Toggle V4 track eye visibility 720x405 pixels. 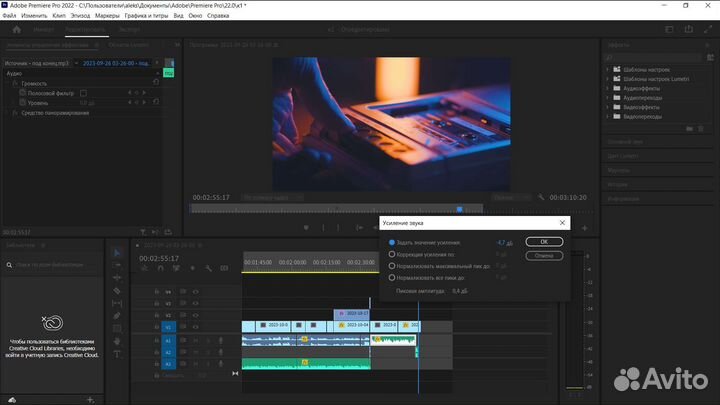pos(196,292)
